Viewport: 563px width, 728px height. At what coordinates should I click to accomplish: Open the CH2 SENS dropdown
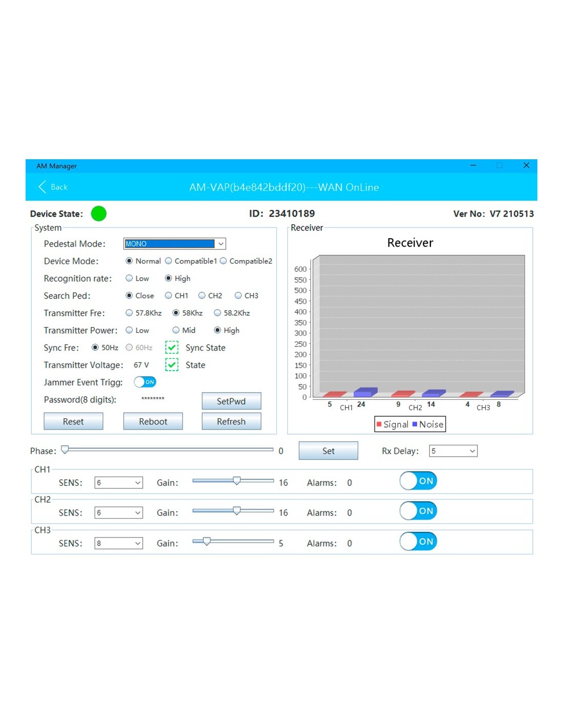pos(138,513)
